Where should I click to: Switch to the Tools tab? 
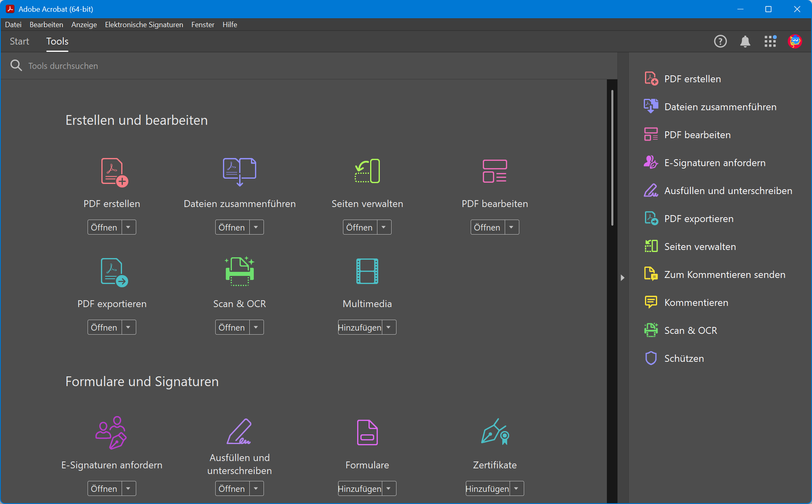[x=57, y=41]
